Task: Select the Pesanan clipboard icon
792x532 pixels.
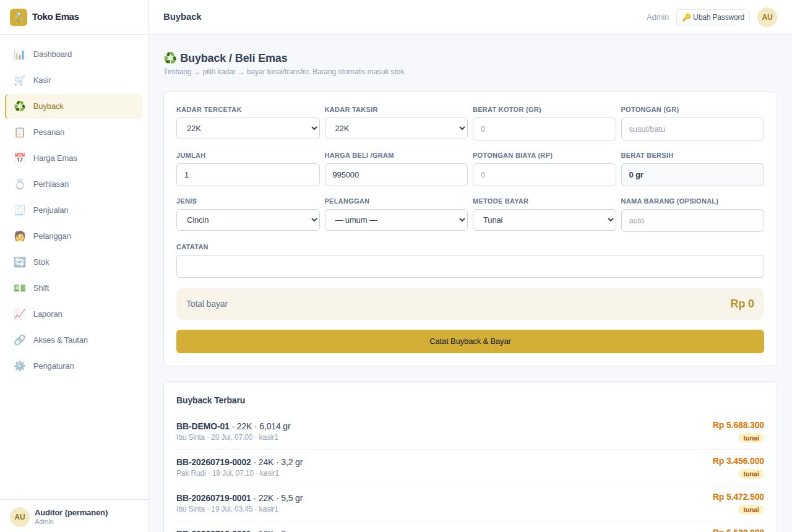Action: (20, 132)
